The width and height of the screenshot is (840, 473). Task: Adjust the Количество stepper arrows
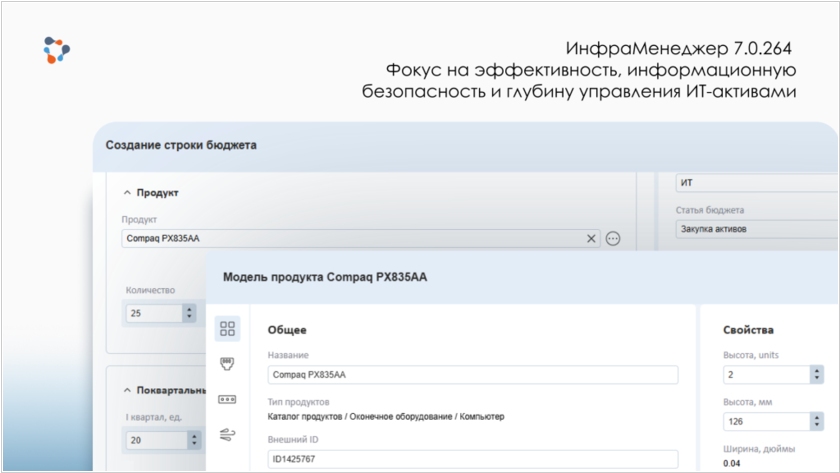189,313
